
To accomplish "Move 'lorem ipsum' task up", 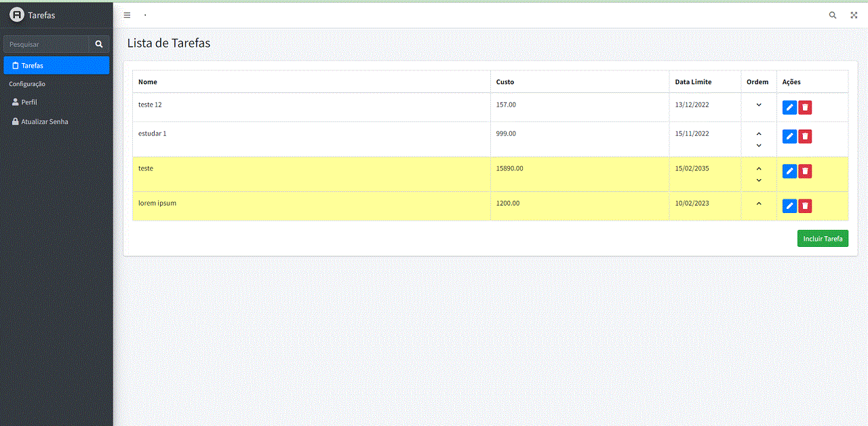I will (x=759, y=203).
